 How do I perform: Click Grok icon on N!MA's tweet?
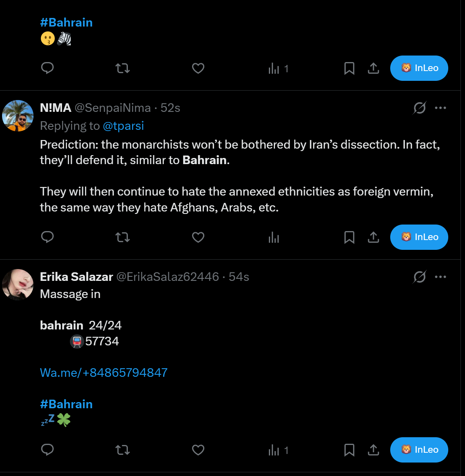(420, 108)
